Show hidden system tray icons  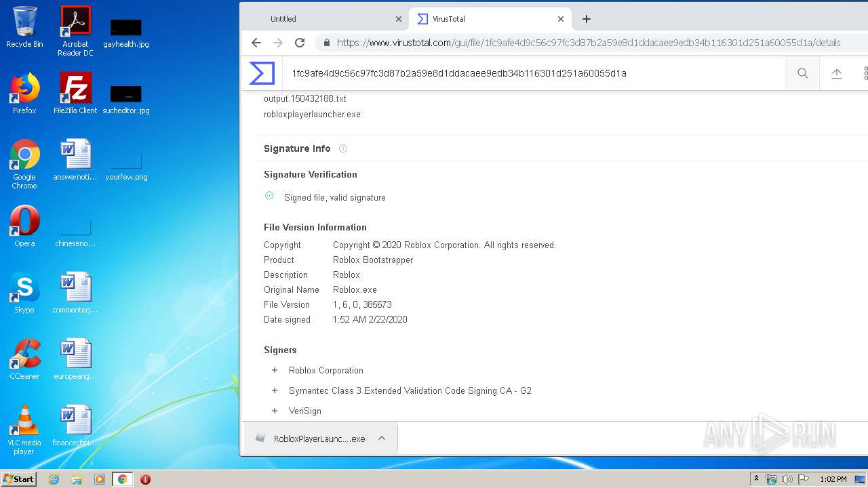756,479
